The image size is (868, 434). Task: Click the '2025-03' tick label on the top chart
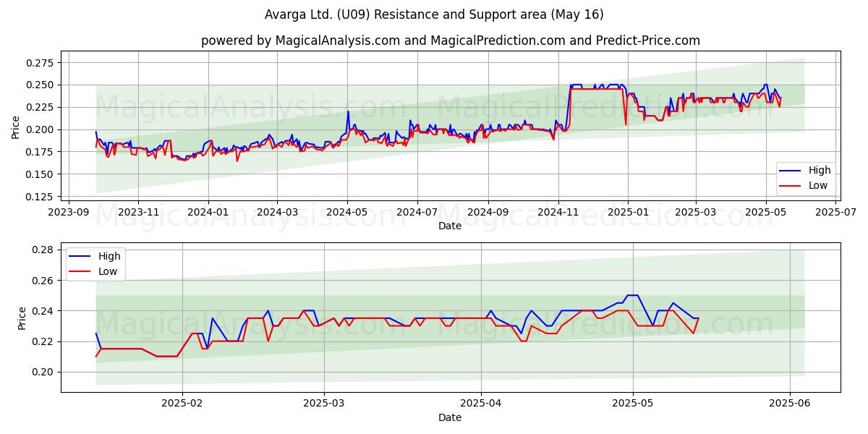(696, 213)
